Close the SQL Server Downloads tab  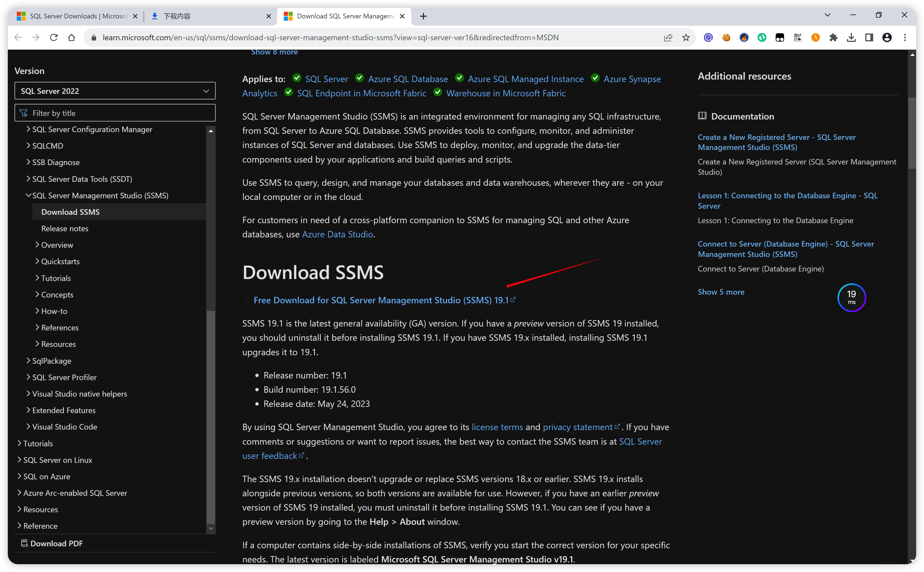coord(135,16)
